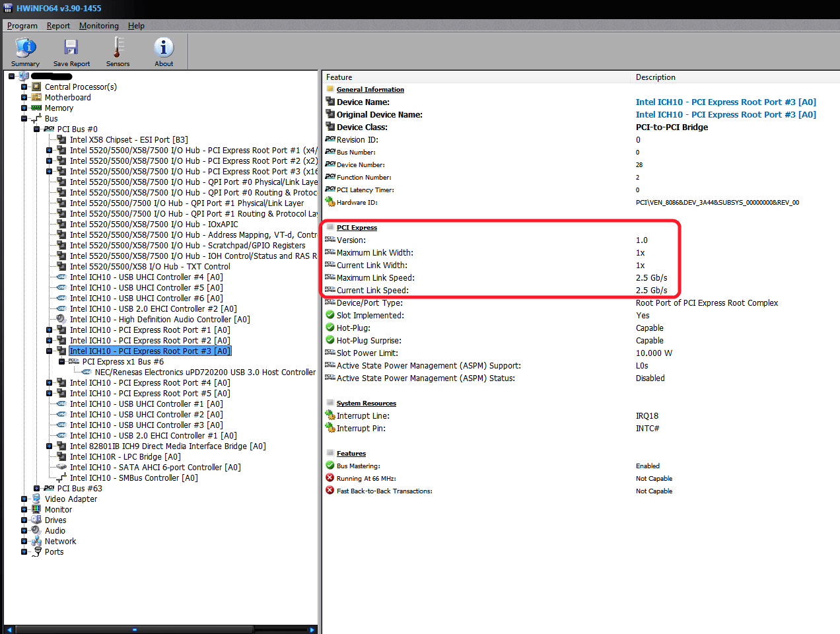Viewport: 840px width, 634px height.
Task: Click the Slot Power Limit 10.000 W value
Action: point(654,353)
